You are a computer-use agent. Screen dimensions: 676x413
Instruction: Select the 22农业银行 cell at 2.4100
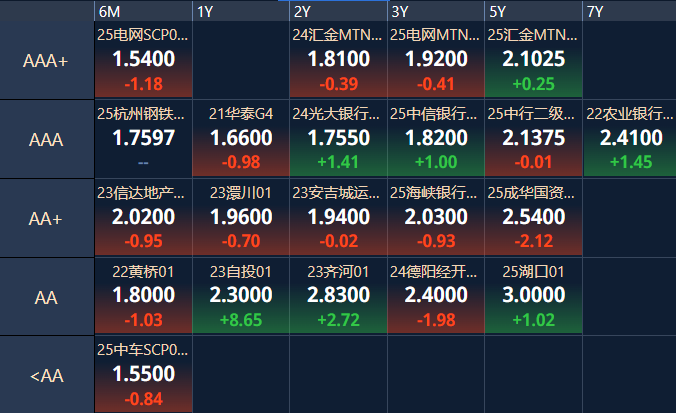(x=629, y=138)
